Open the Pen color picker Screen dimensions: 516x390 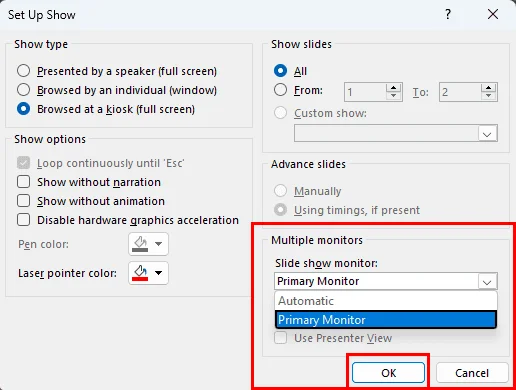point(148,244)
